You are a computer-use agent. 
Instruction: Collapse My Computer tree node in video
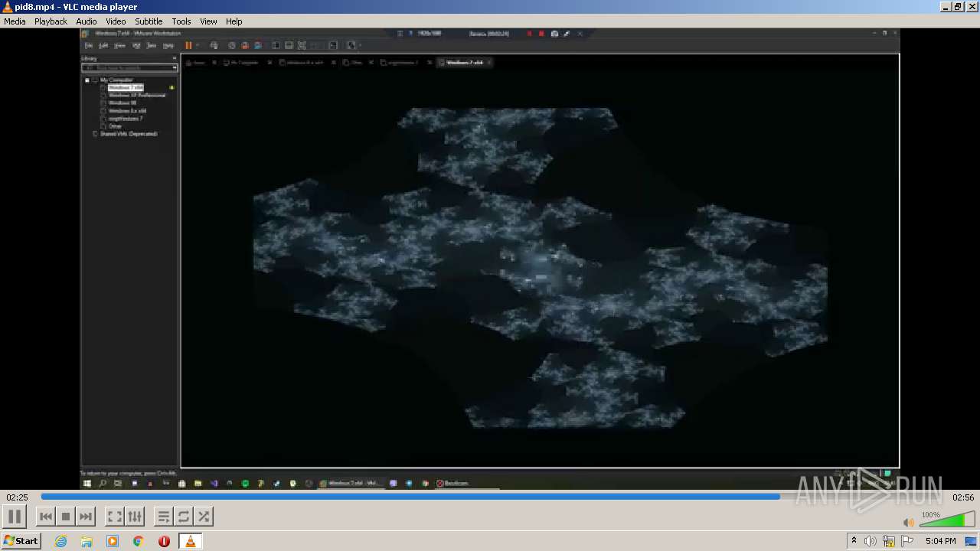pyautogui.click(x=87, y=80)
